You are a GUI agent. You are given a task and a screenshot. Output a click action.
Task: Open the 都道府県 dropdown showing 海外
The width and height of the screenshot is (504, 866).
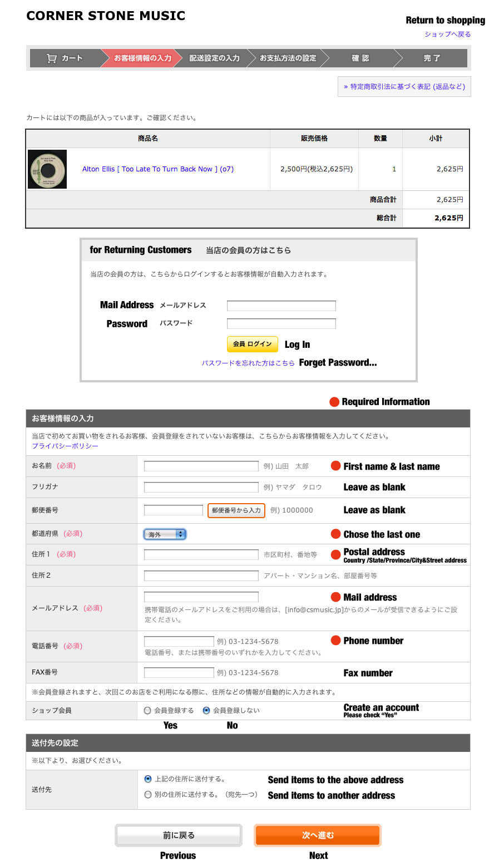click(165, 534)
